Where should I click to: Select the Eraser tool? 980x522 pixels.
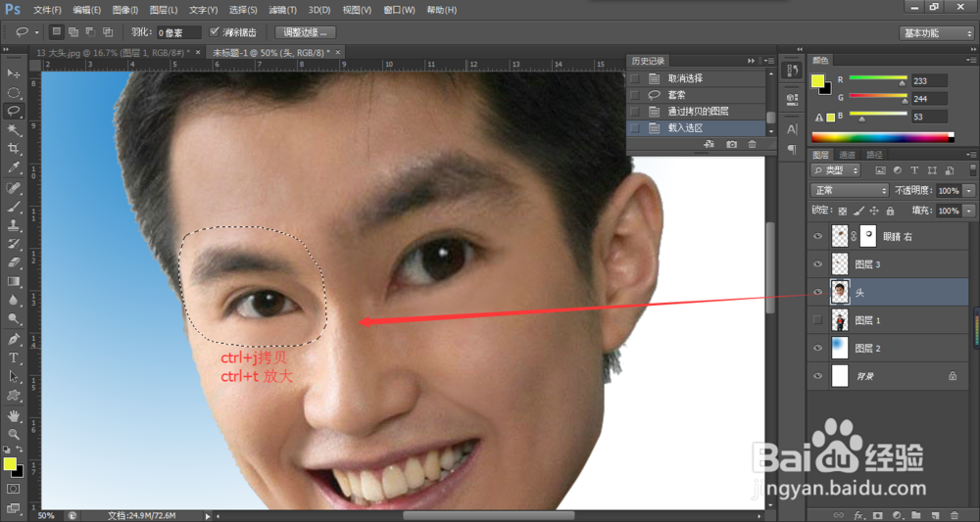tap(13, 262)
